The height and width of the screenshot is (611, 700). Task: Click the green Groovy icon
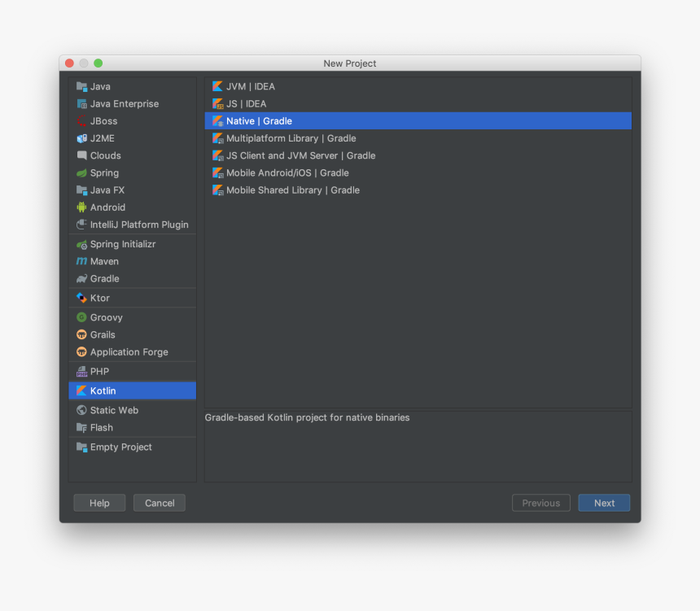tap(81, 317)
